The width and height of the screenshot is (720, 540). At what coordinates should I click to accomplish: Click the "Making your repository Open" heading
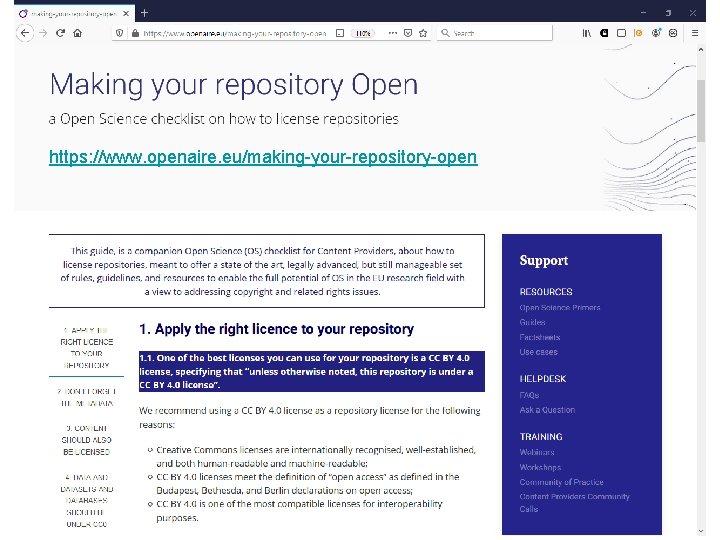234,85
